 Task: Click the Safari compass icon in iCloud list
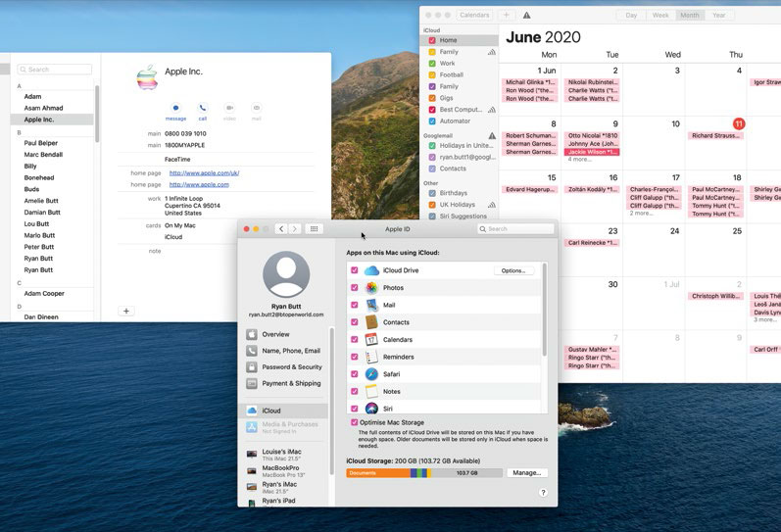[x=371, y=374]
